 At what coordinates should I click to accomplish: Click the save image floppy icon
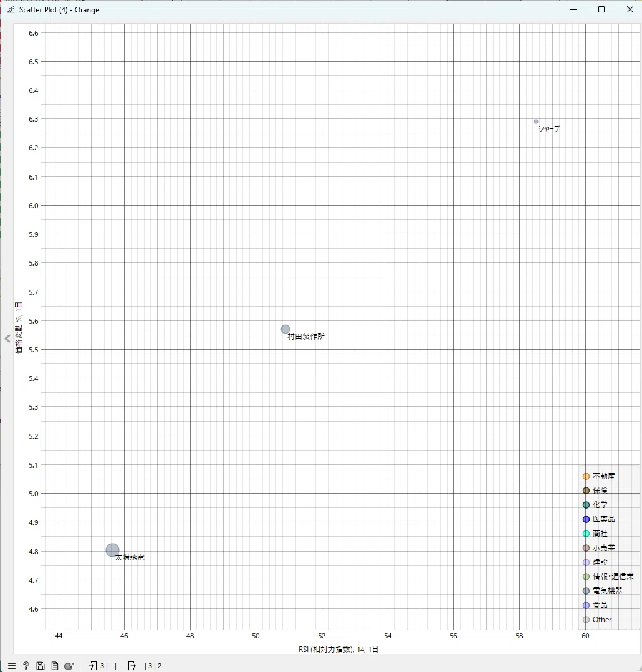tap(41, 666)
